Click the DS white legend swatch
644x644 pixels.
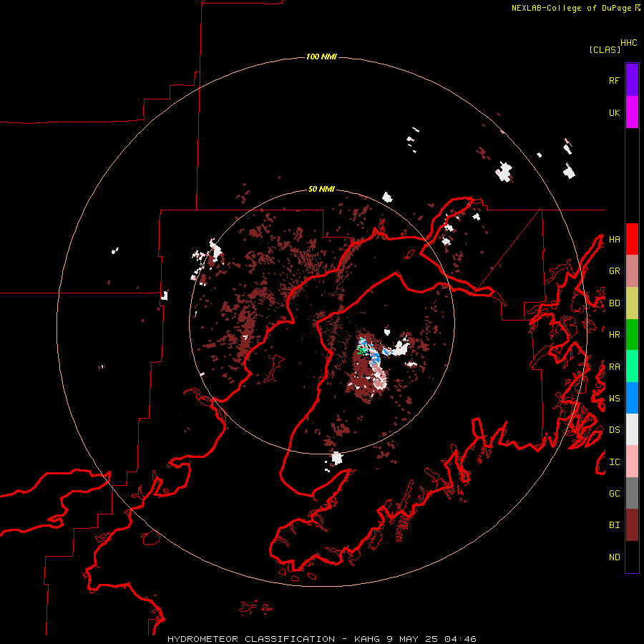tap(632, 429)
